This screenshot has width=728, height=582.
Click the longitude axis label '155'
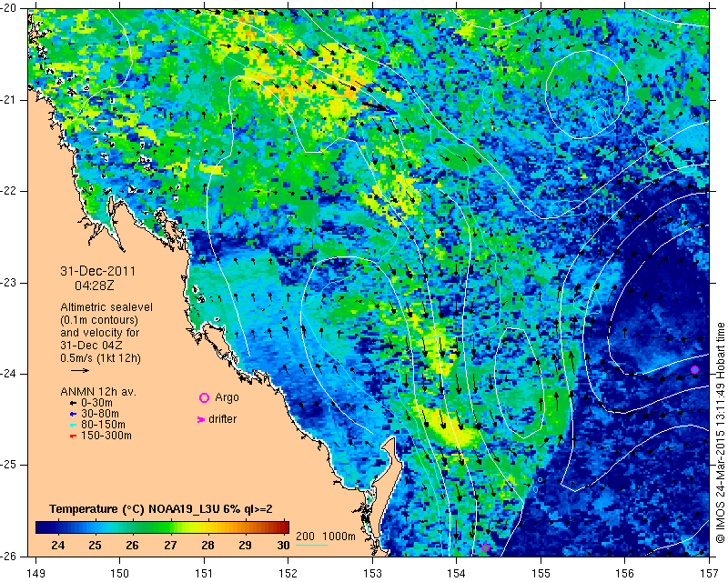pos(541,574)
